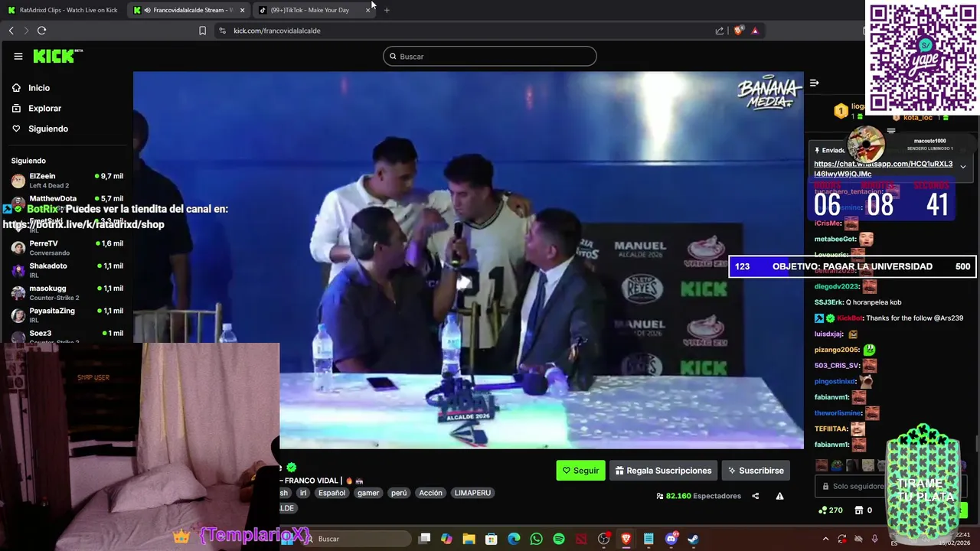Click the Brave Rewards triangle icon

(755, 31)
